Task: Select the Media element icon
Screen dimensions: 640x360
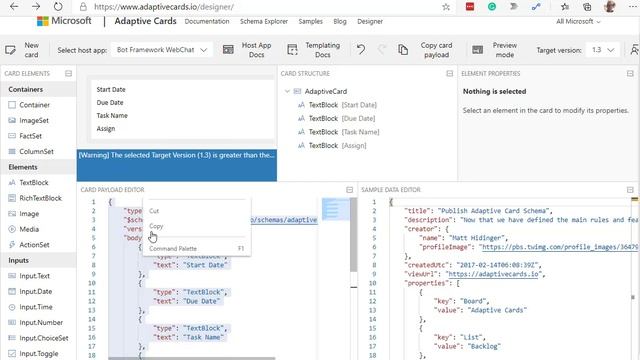Action: click(x=12, y=229)
